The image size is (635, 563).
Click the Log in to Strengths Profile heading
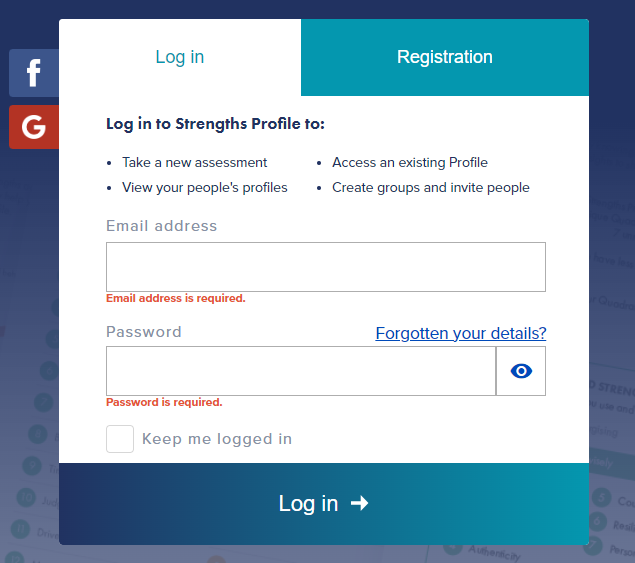coord(215,124)
